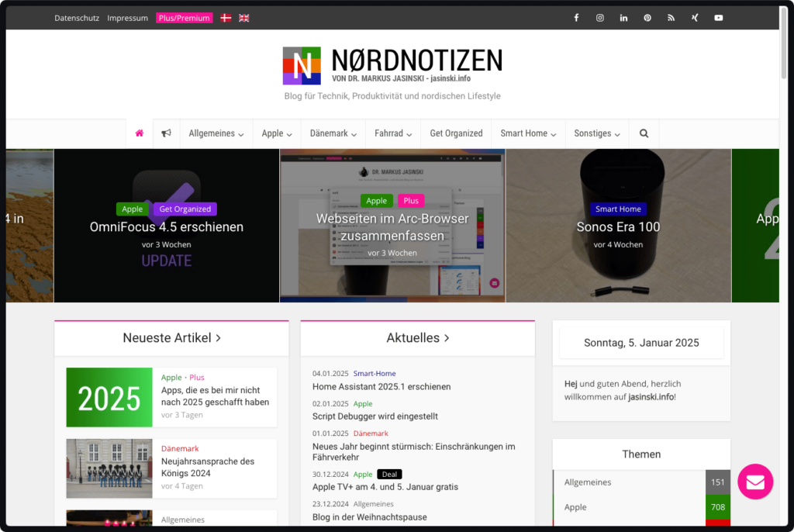
Task: Open the YouTube icon in top bar
Action: (719, 18)
